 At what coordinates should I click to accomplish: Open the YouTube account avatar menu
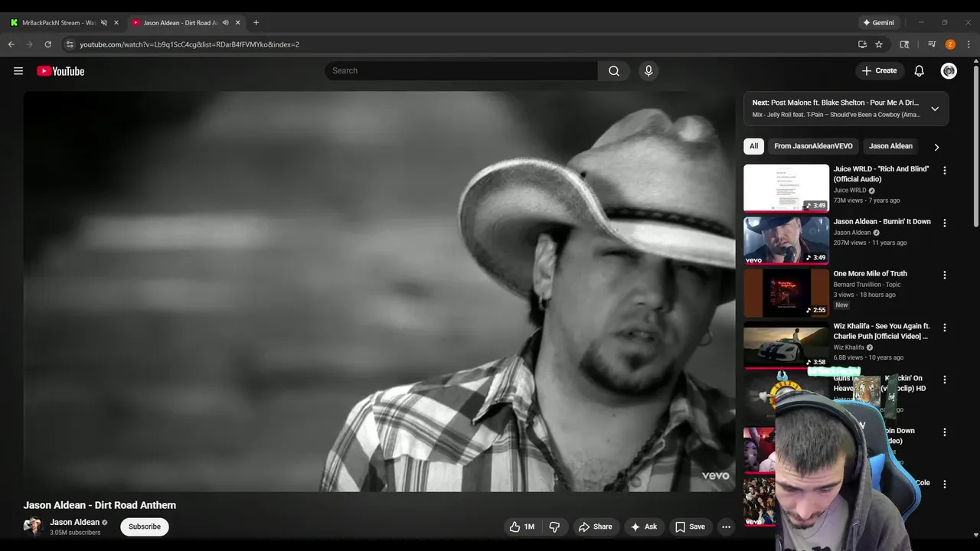(949, 71)
